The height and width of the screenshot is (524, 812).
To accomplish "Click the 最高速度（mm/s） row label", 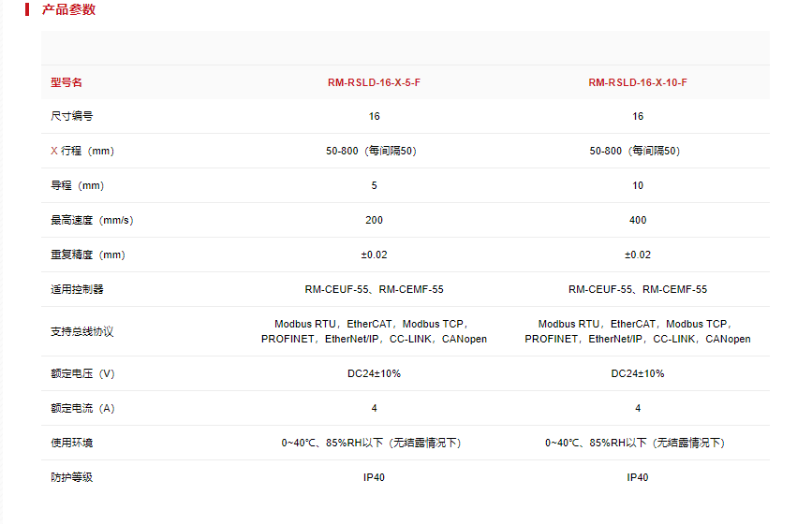I will click(x=92, y=221).
